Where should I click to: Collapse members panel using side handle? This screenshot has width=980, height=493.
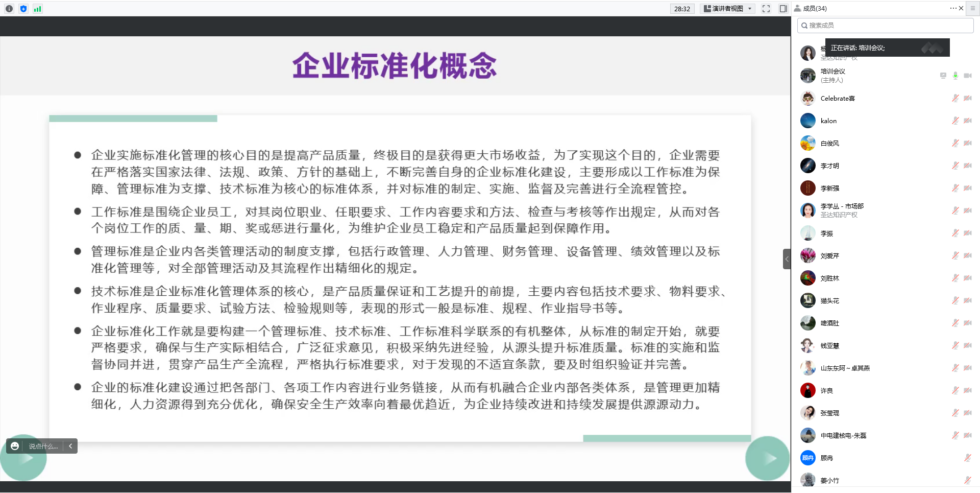[x=787, y=259]
